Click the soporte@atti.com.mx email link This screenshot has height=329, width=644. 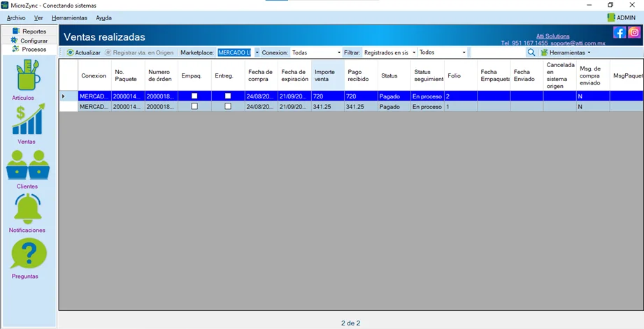[x=578, y=43]
